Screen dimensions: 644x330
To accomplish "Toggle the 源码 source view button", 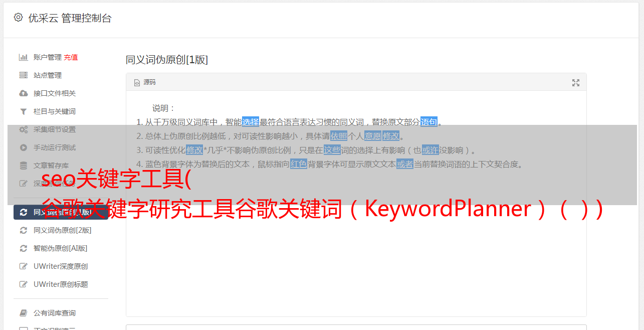I will [x=145, y=82].
